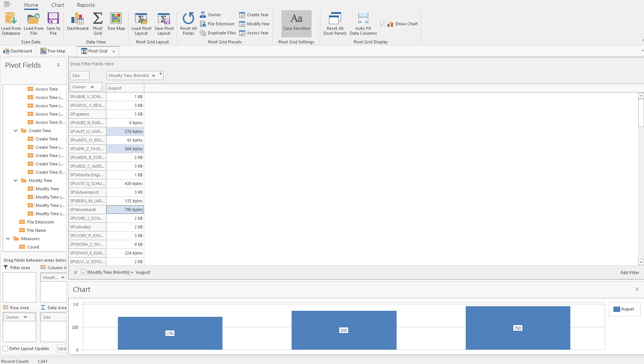Toggle the Show Chart checkbox

(383, 23)
